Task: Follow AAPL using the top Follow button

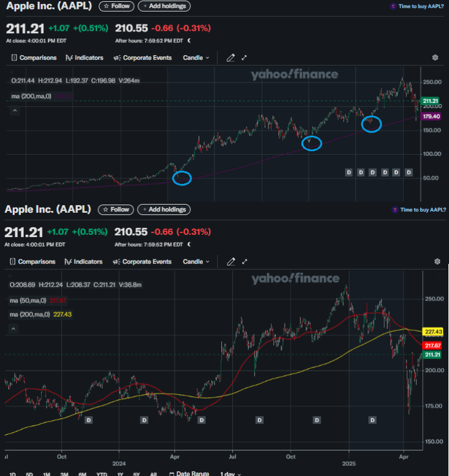Action: pos(117,6)
